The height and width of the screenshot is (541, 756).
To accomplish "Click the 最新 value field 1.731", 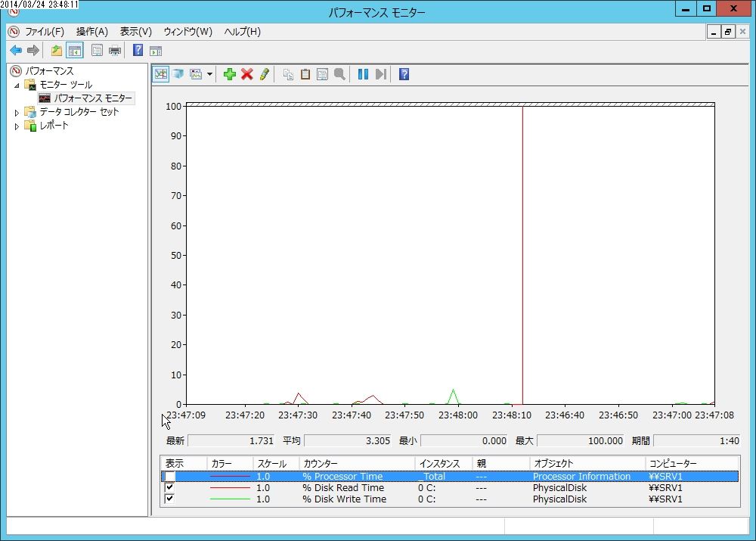I will click(231, 440).
